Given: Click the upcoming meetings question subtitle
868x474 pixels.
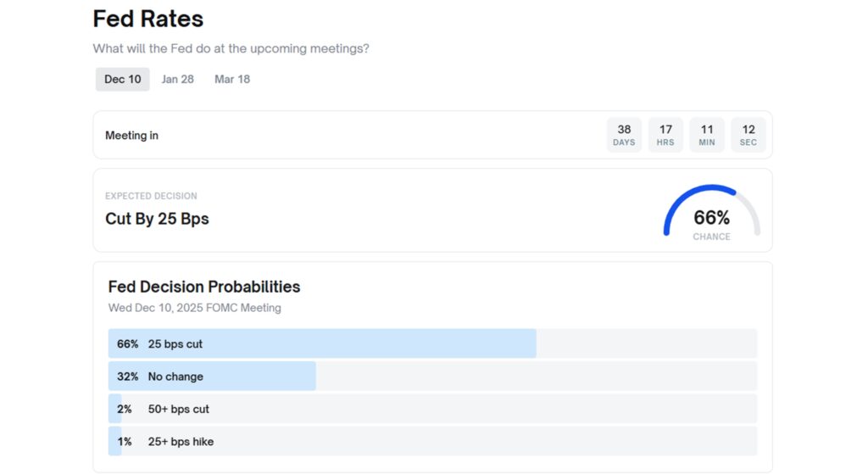Looking at the screenshot, I should [231, 48].
